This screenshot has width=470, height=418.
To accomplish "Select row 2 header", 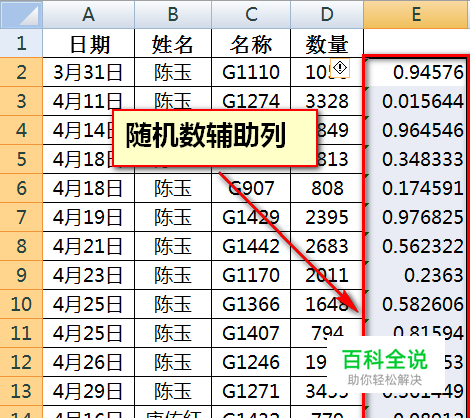I will pyautogui.click(x=21, y=72).
